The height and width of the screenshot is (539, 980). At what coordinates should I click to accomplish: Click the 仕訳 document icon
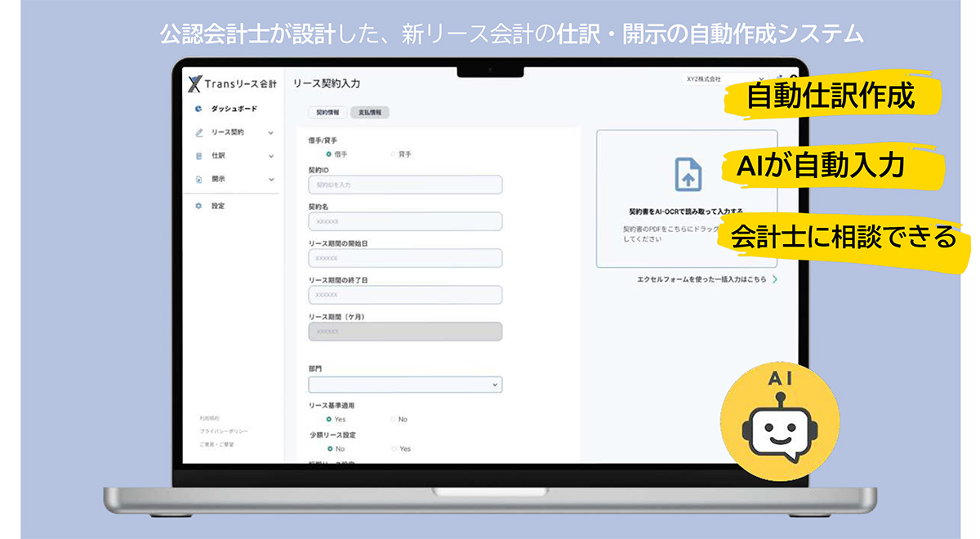pos(198,156)
